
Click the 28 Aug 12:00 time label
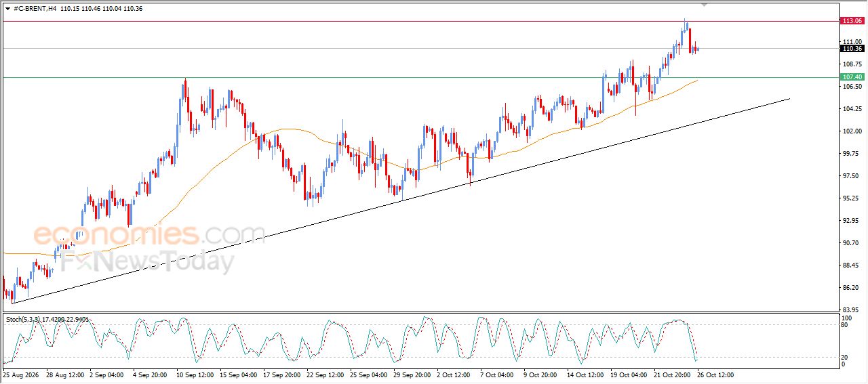point(64,374)
